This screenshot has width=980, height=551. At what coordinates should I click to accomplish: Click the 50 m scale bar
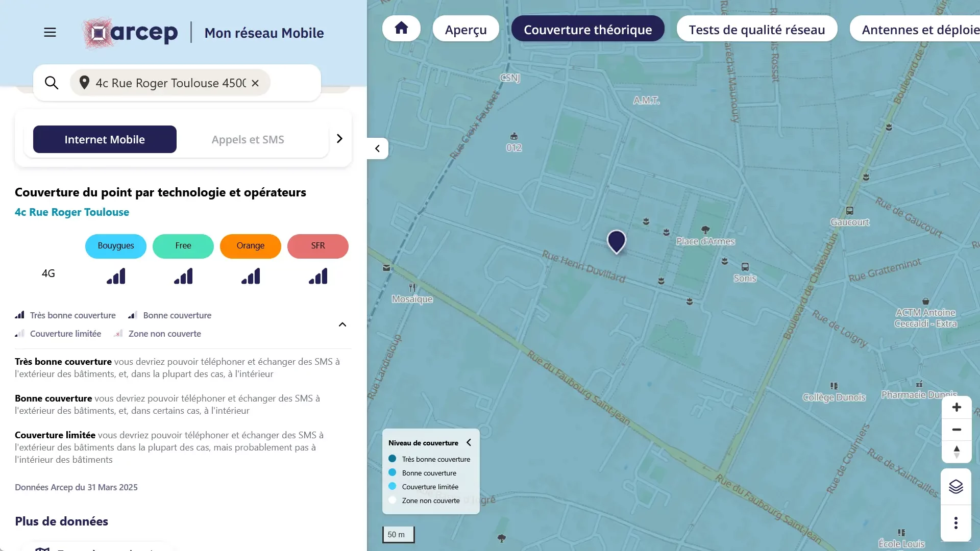(x=398, y=534)
